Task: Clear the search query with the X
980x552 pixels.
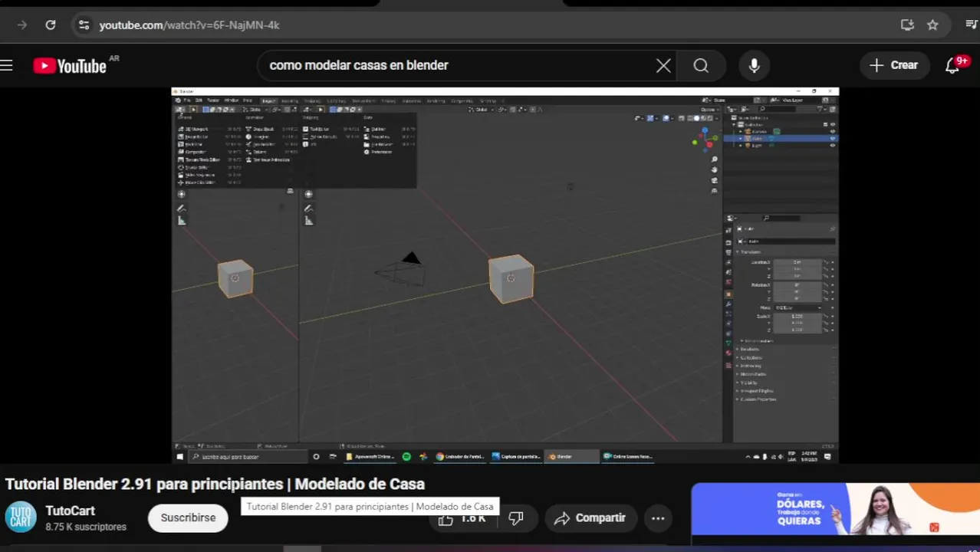Action: 663,66
